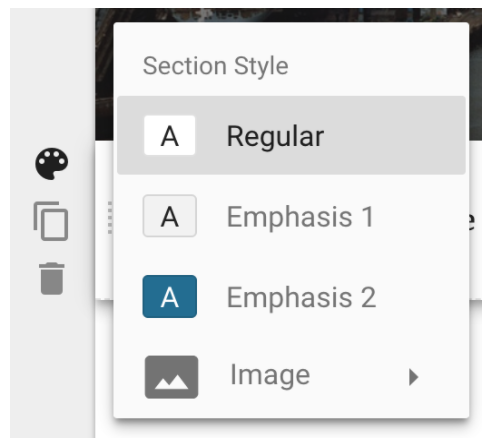Click the gray picture icon beside Image

[171, 377]
